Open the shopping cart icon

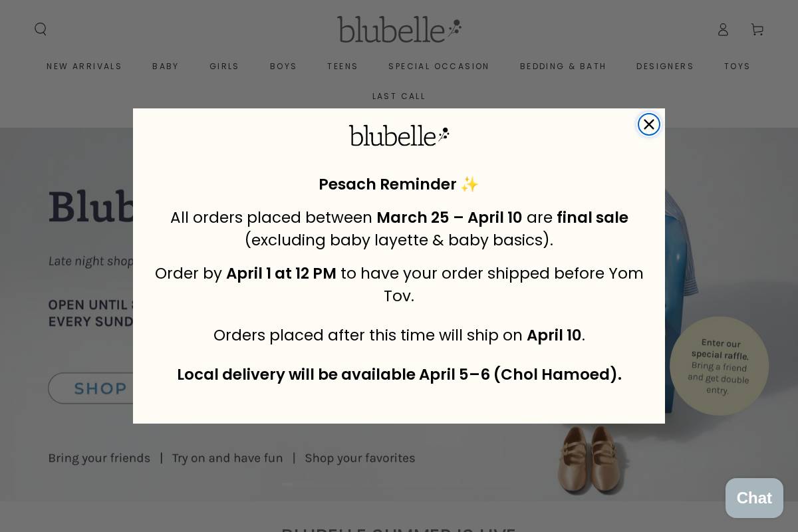pos(757,29)
